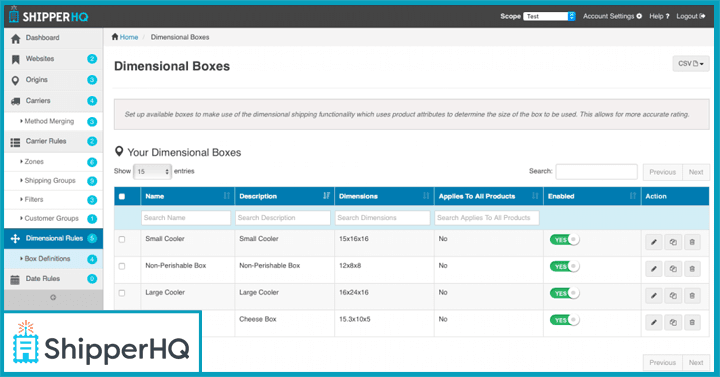Check the Small Cooler row checkbox
Viewport: 720px width, 377px height.
[x=122, y=239]
